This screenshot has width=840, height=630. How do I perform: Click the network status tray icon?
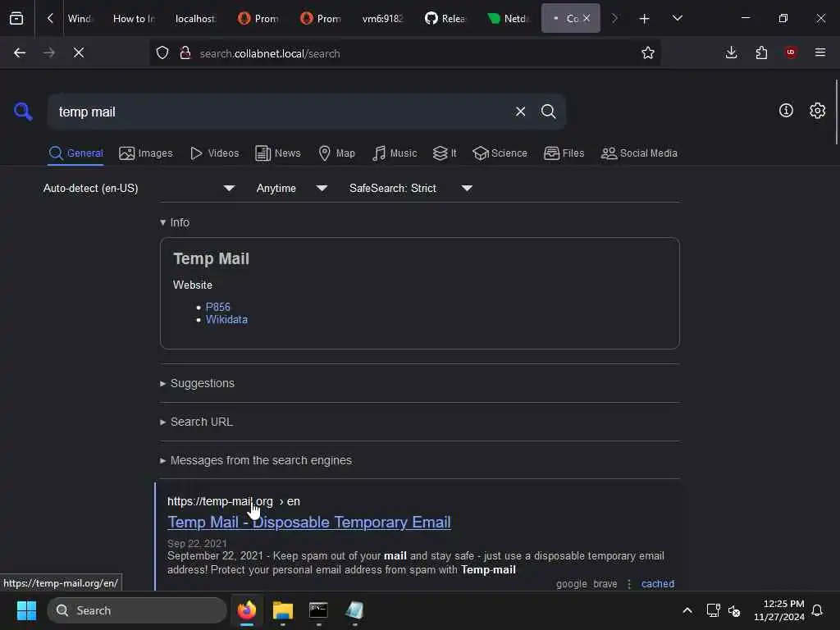point(713,610)
